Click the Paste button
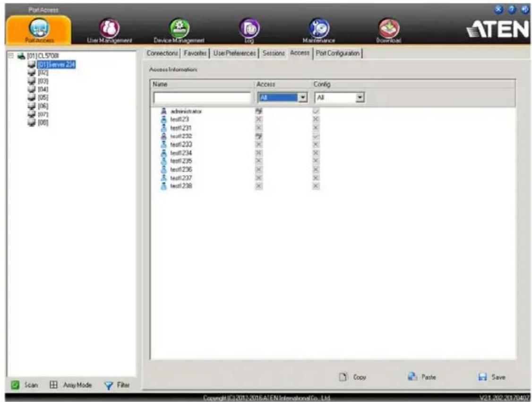The image size is (532, 402). (x=422, y=377)
